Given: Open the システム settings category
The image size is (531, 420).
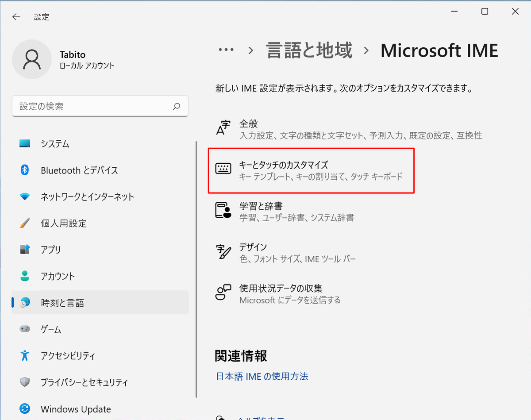Looking at the screenshot, I should click(100, 144).
